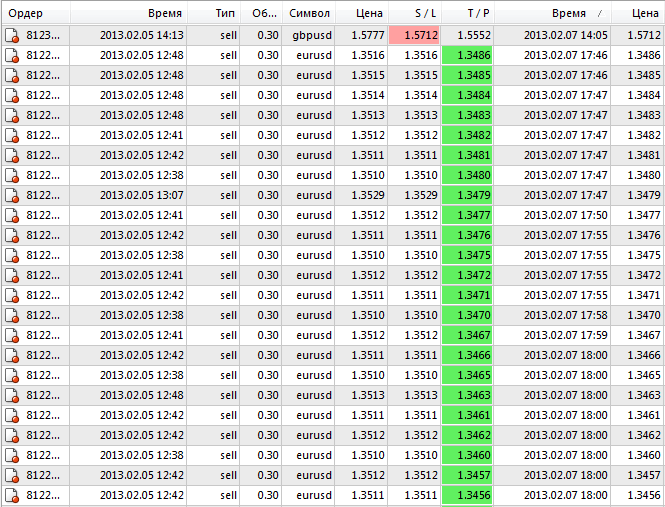Image resolution: width=665 pixels, height=507 pixels.
Task: Pick order icon of row with T/P 1.3481
Action: pos(12,155)
